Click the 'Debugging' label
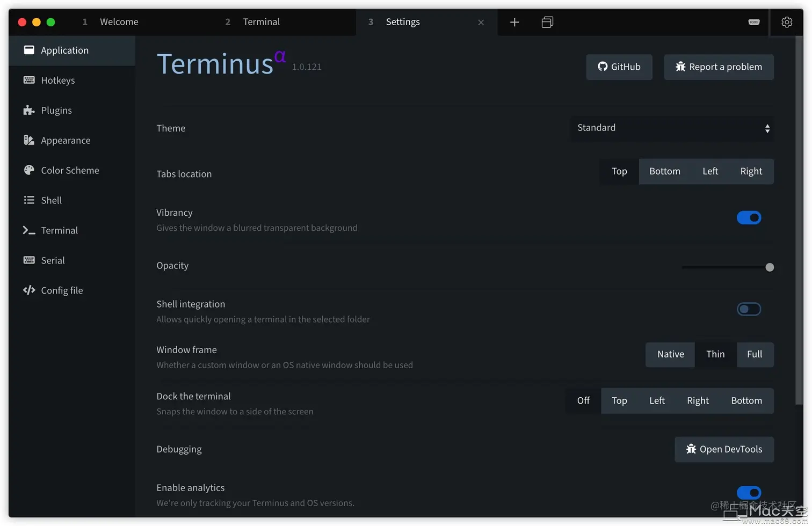812x526 pixels. coord(179,450)
